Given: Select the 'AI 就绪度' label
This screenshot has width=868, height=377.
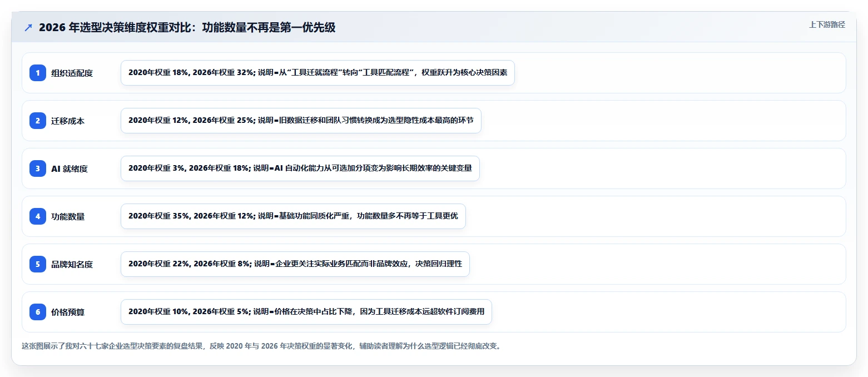Looking at the screenshot, I should pyautogui.click(x=70, y=169).
